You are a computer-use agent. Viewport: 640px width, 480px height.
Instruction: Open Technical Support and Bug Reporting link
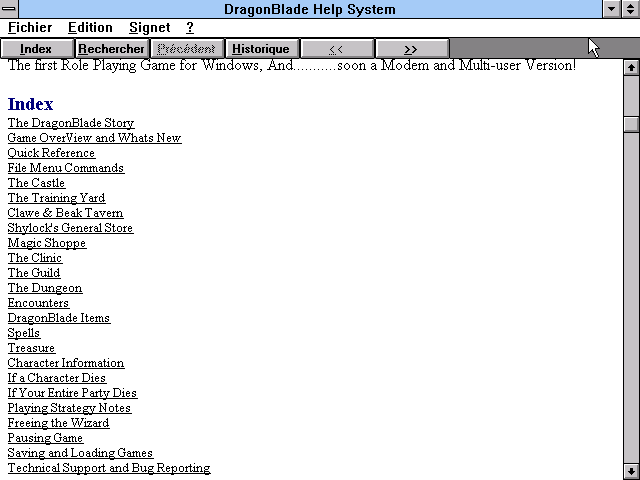109,468
